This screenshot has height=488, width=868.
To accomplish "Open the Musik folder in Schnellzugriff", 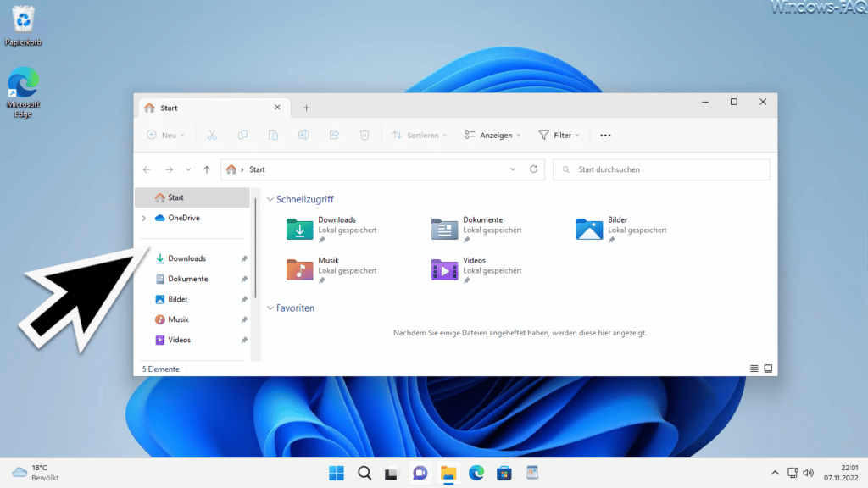I will pyautogui.click(x=331, y=270).
